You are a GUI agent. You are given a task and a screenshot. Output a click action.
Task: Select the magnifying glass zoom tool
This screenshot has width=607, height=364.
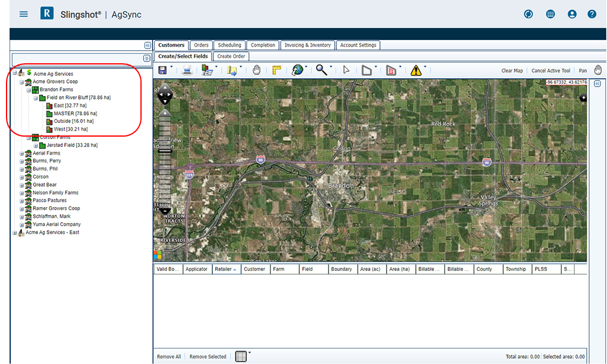[321, 70]
